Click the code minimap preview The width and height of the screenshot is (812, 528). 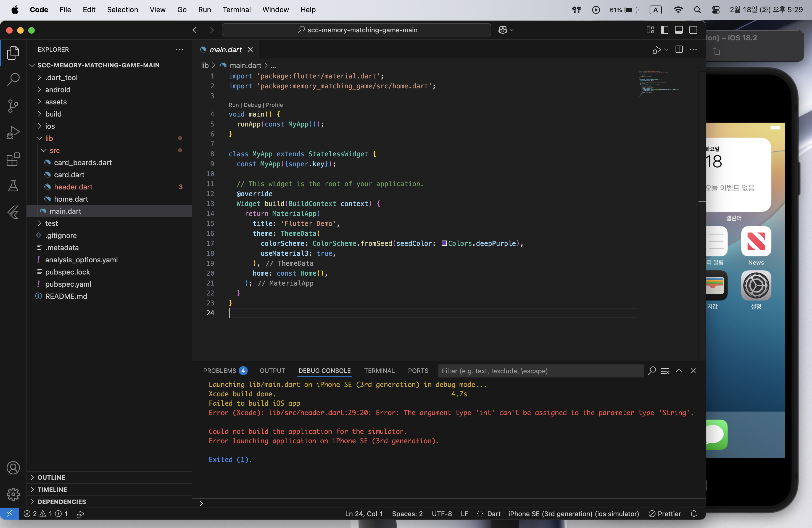(659, 84)
